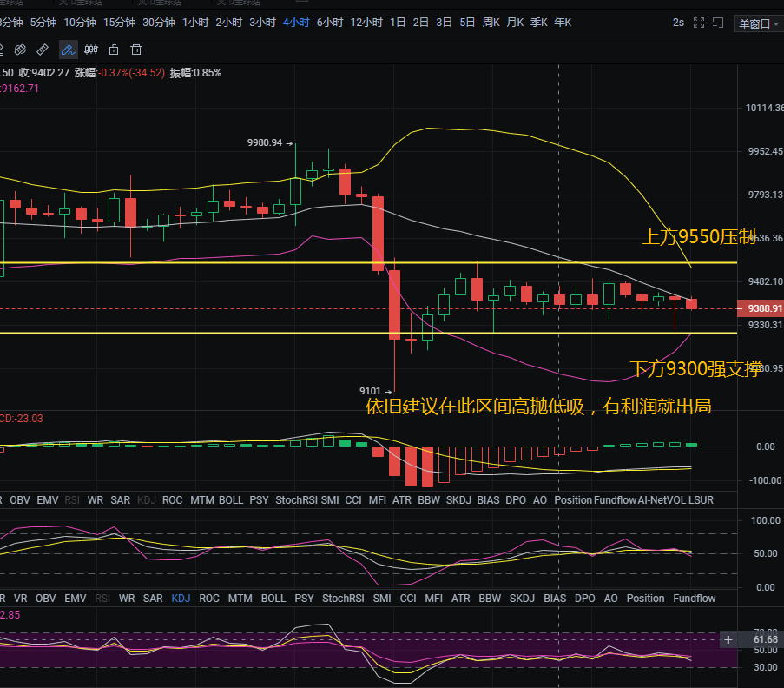This screenshot has height=688, width=784.
Task: Click the ruler measurement tool
Action: tap(42, 50)
